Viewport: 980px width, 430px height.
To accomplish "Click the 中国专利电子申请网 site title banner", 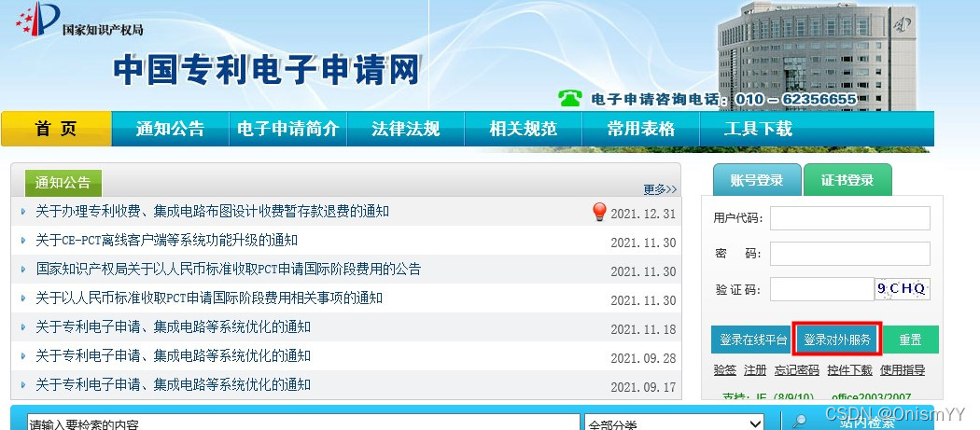I will pyautogui.click(x=267, y=70).
